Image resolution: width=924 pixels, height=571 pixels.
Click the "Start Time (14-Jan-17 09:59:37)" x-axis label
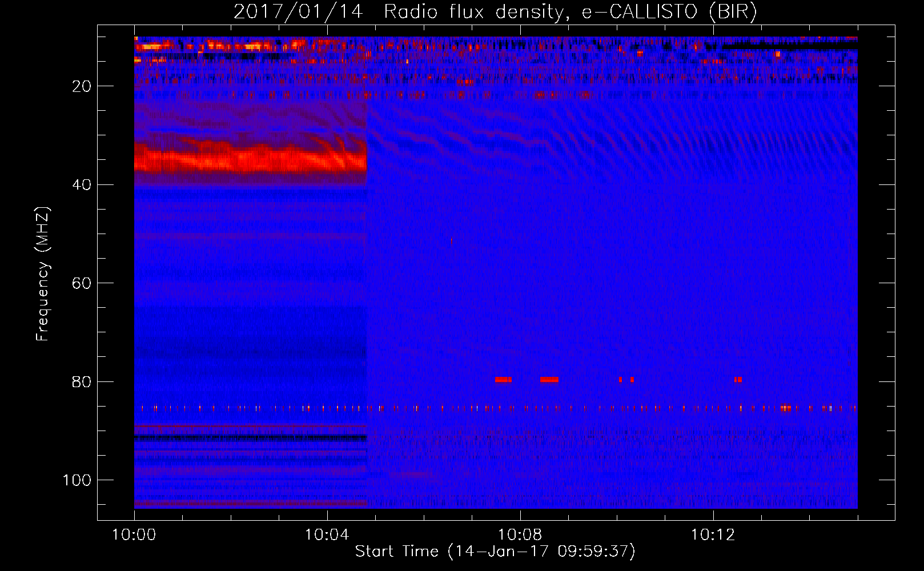pos(495,552)
